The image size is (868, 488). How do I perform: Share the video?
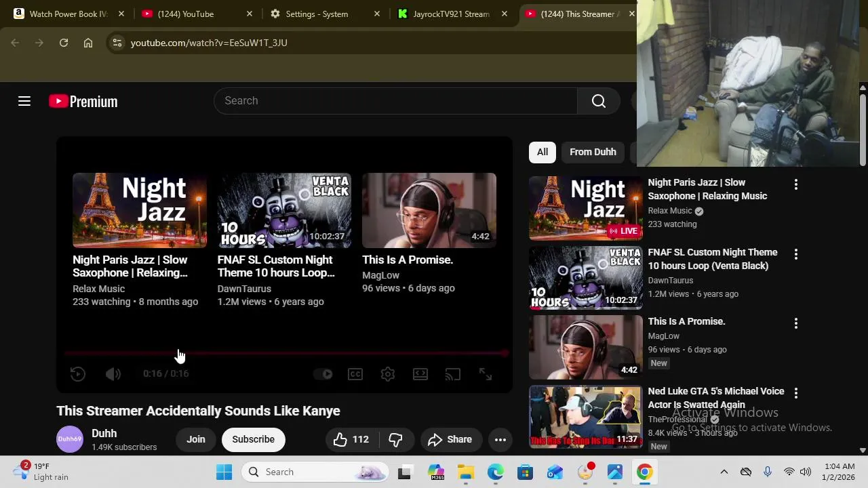(x=450, y=439)
